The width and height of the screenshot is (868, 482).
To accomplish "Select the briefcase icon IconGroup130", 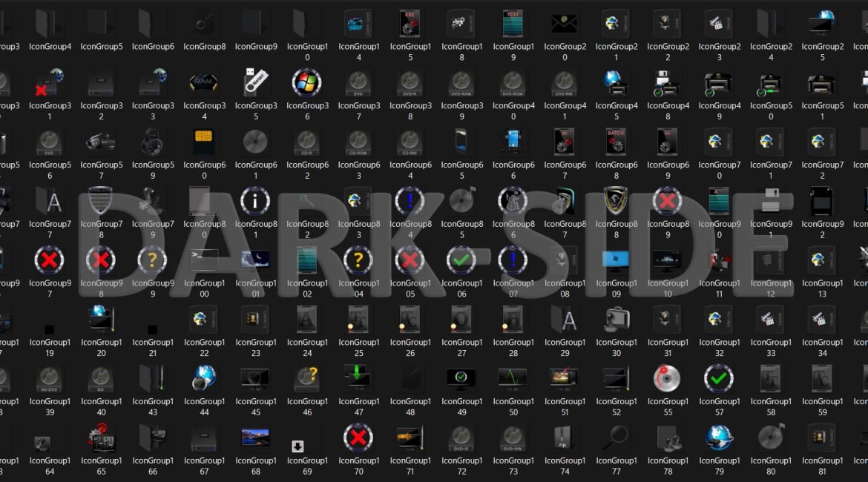I will (616, 319).
